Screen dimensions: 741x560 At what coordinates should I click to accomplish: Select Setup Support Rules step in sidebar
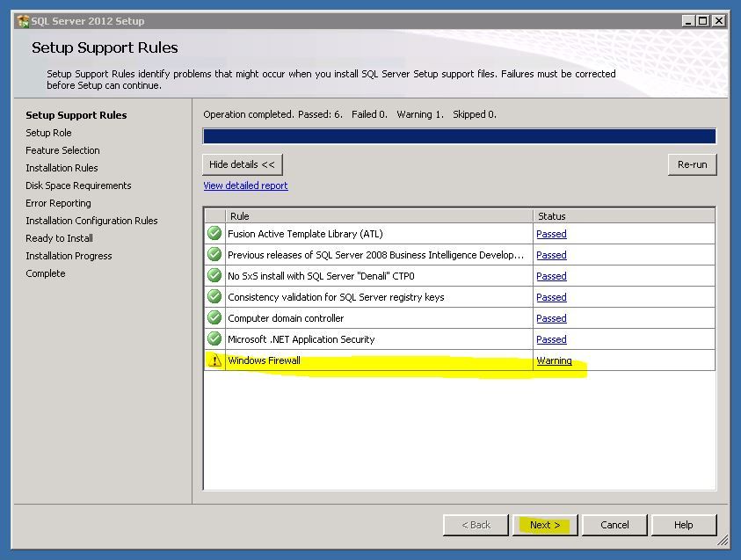point(76,115)
